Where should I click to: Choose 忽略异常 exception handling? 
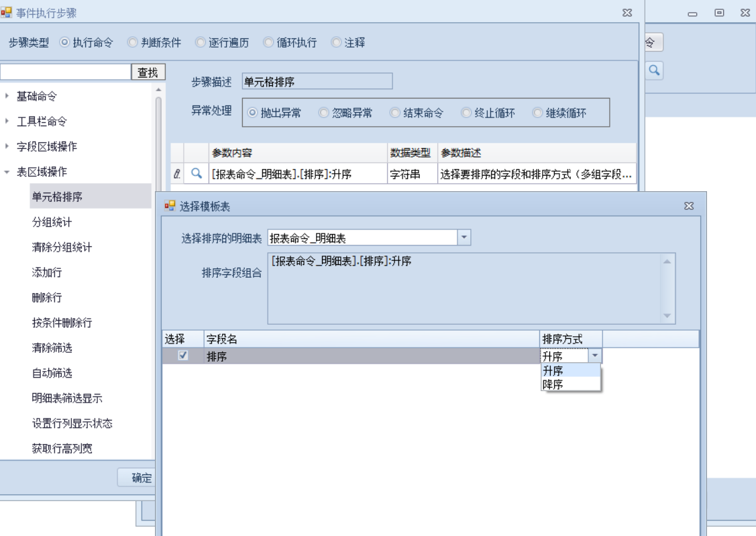[324, 113]
